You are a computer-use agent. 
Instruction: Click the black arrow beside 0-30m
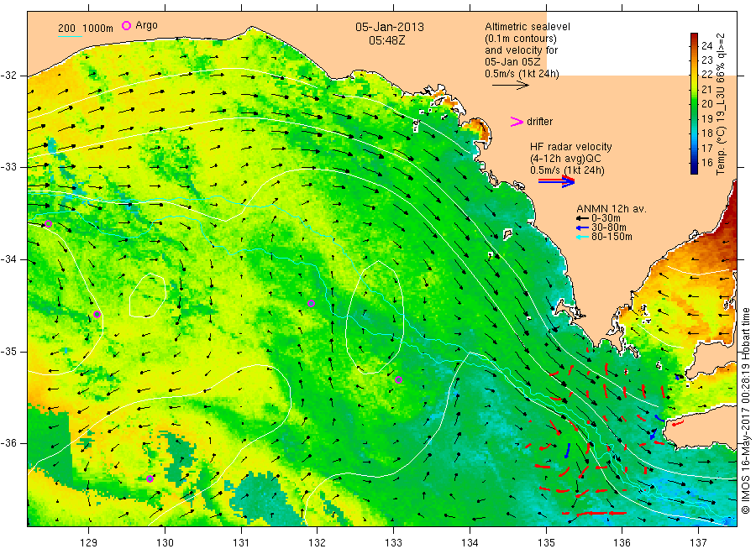point(582,219)
